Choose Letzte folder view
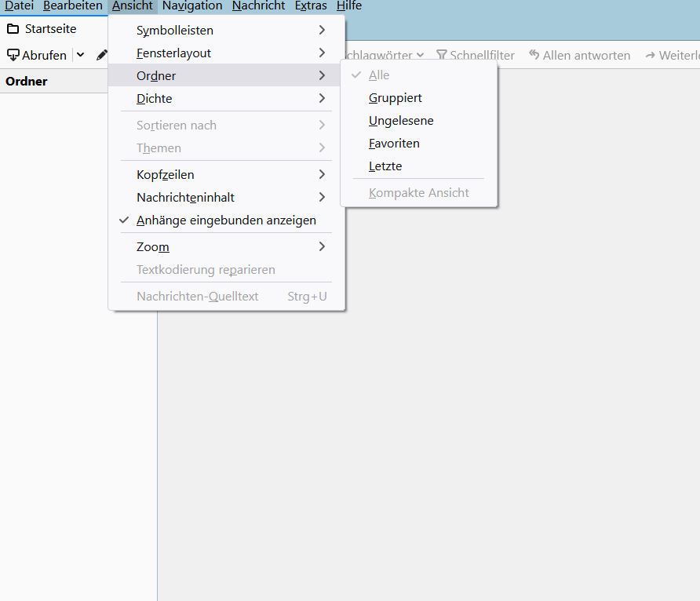This screenshot has height=601, width=700. pyautogui.click(x=419, y=166)
